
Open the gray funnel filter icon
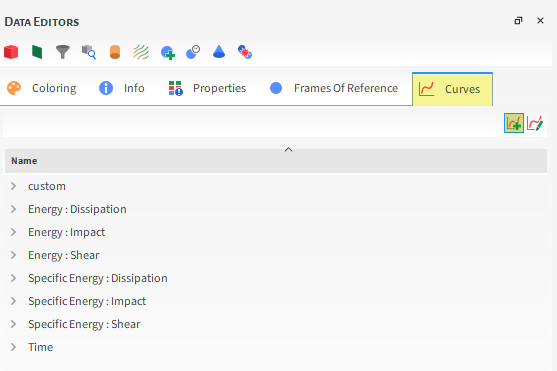point(63,52)
